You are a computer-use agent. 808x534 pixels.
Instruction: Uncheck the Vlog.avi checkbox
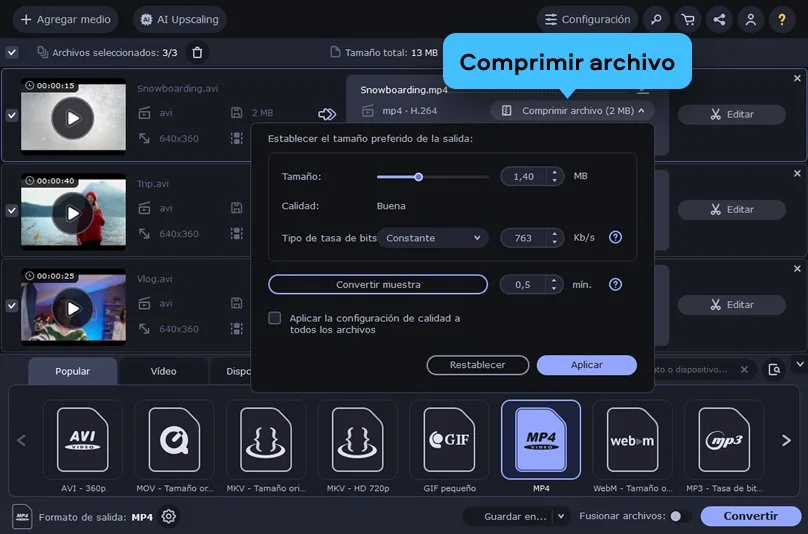[12, 306]
